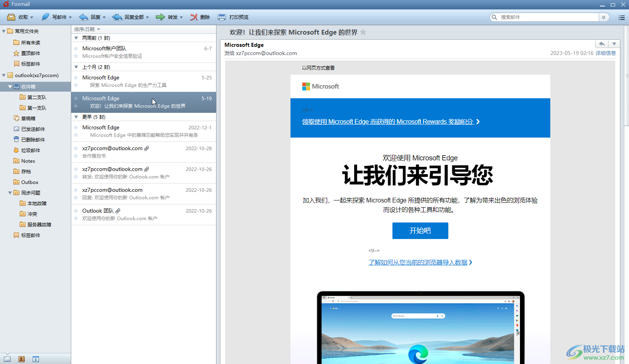Viewport: 629px width, 364px height.
Task: Open the 写邮件 dropdown arrow
Action: [70, 17]
